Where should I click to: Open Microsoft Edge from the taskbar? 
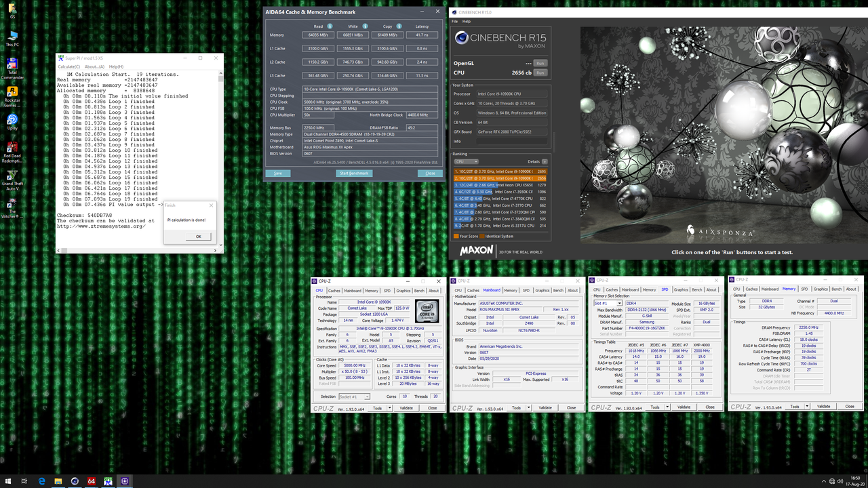pos(41,481)
